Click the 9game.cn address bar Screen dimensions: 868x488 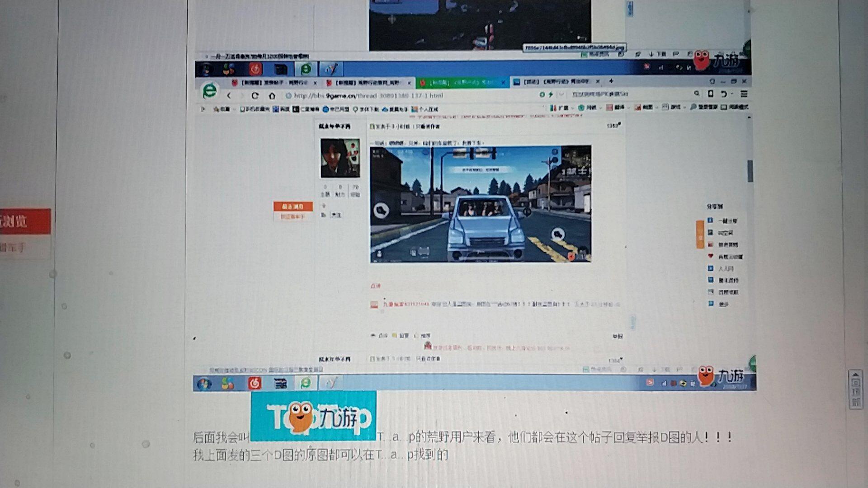tap(409, 95)
